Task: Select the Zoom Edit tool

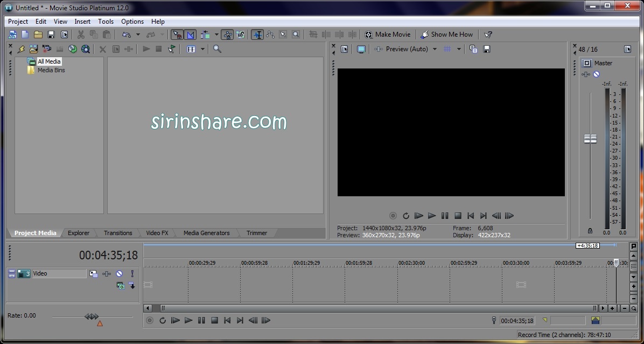Action: coord(296,35)
